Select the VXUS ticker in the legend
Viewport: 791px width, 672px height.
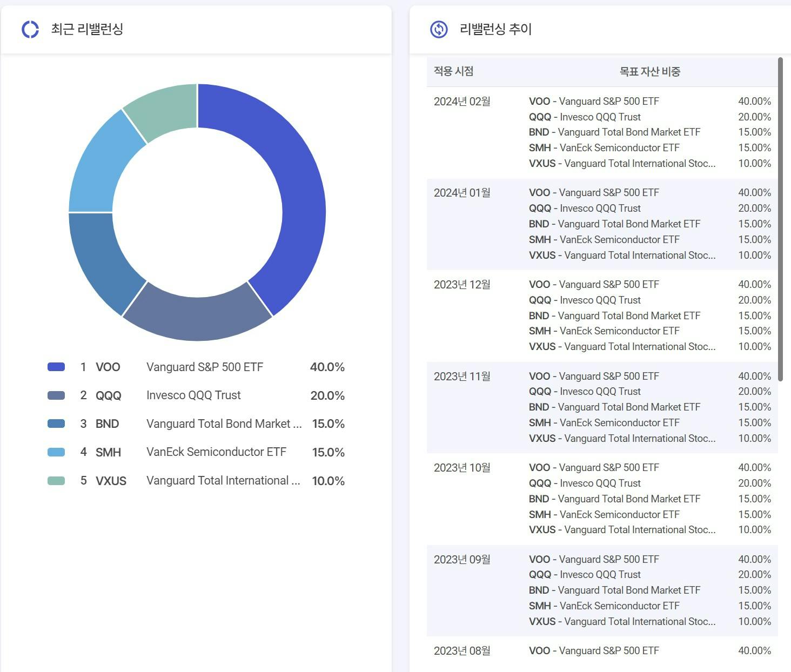[x=111, y=481]
